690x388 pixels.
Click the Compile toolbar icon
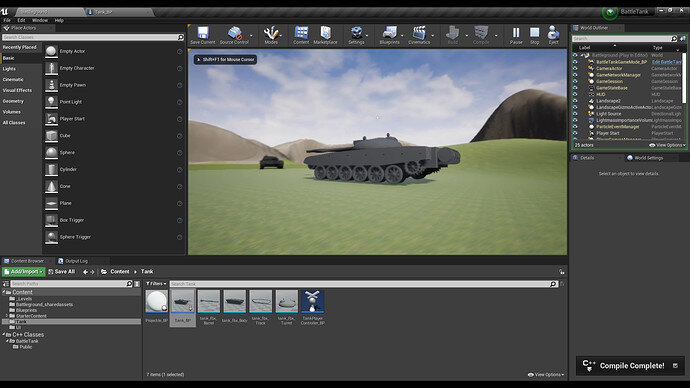[x=481, y=35]
